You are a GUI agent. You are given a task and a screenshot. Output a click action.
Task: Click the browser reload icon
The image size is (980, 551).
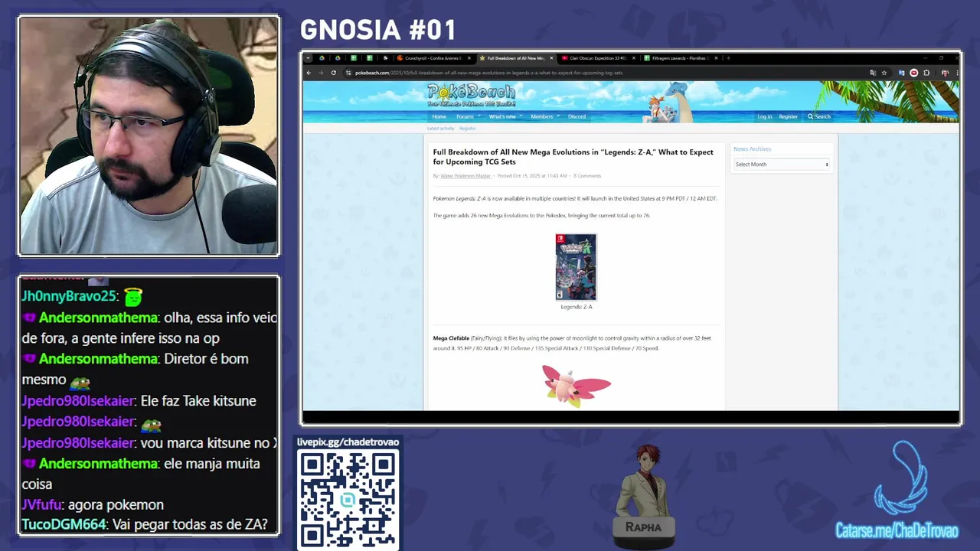pos(333,73)
